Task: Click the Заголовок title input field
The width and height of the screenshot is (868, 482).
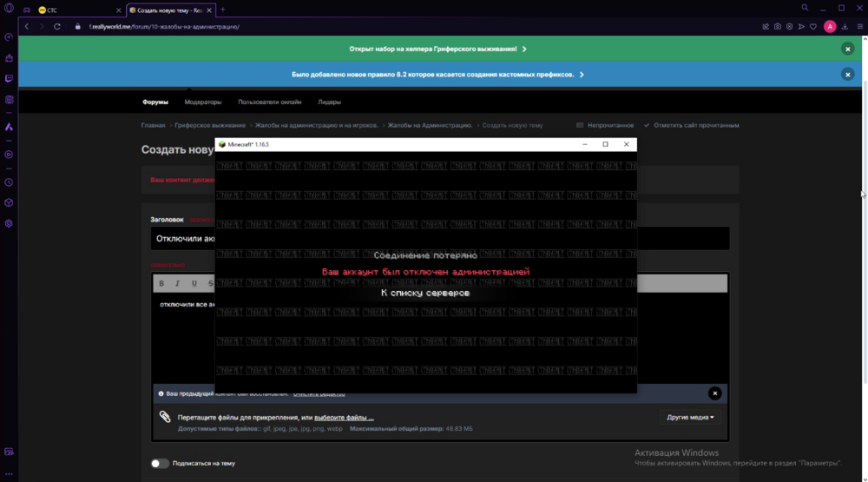Action: tap(439, 238)
